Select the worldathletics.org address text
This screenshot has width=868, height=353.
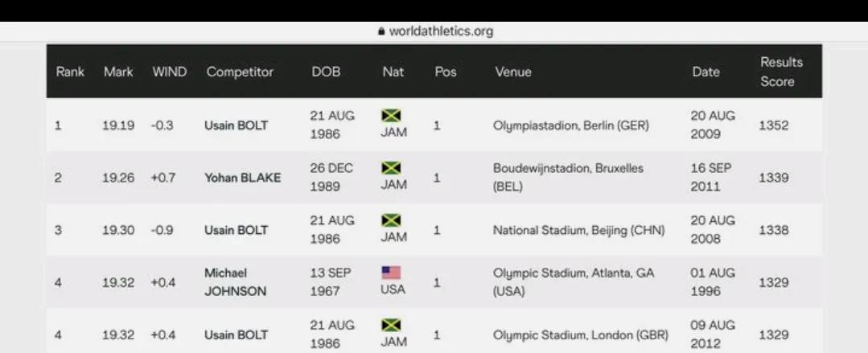(440, 32)
